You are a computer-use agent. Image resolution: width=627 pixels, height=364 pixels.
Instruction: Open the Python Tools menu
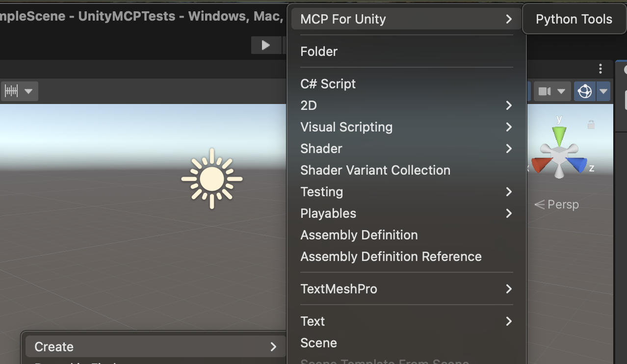[x=574, y=19]
